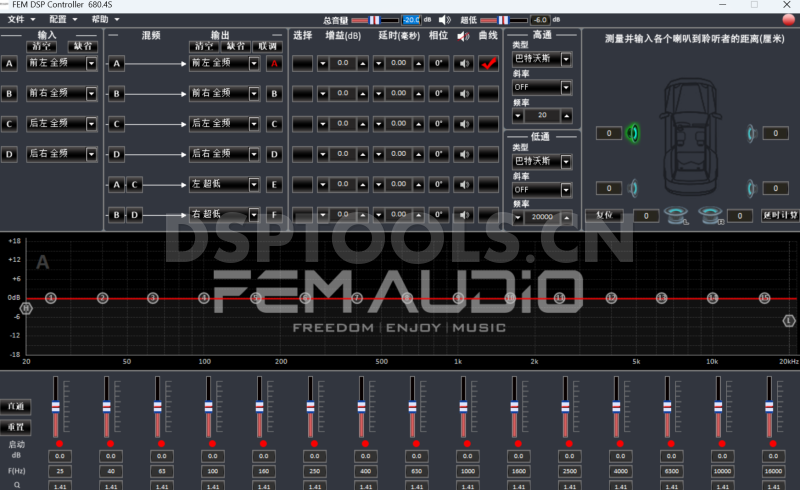Toggle curve display box for output B

[x=488, y=94]
